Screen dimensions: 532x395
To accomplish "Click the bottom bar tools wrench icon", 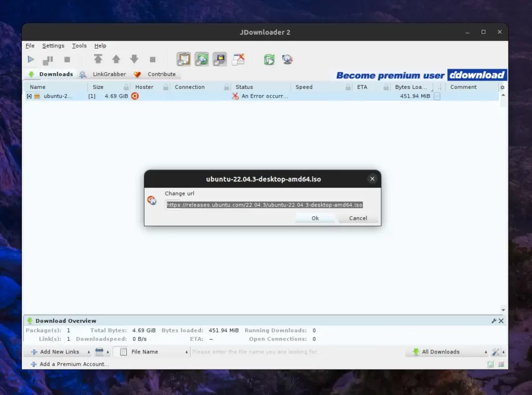I will point(496,352).
